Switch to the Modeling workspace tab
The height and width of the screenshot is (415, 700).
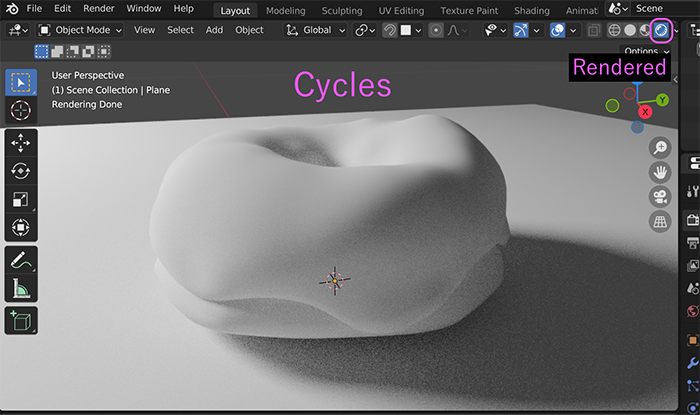(x=286, y=11)
